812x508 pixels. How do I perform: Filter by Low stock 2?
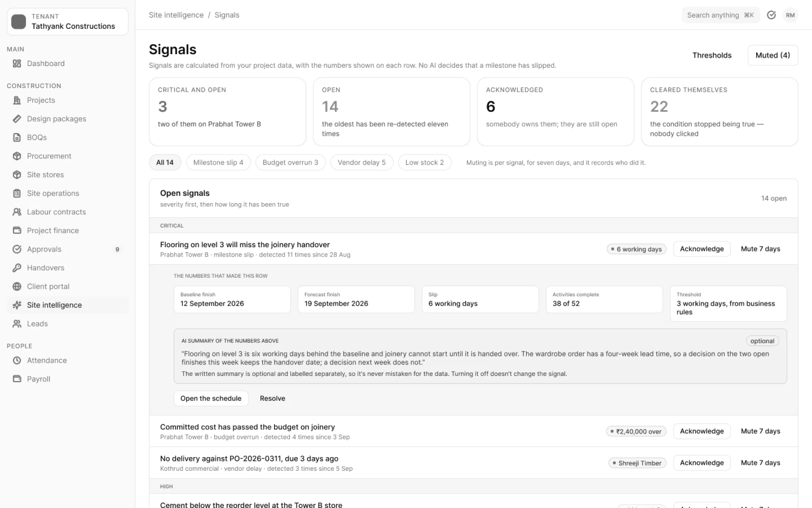pyautogui.click(x=425, y=163)
